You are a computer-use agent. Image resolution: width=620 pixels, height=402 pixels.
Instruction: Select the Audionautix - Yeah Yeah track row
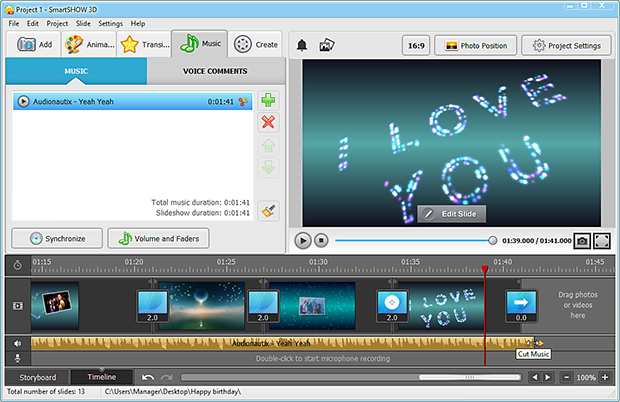pyautogui.click(x=132, y=102)
